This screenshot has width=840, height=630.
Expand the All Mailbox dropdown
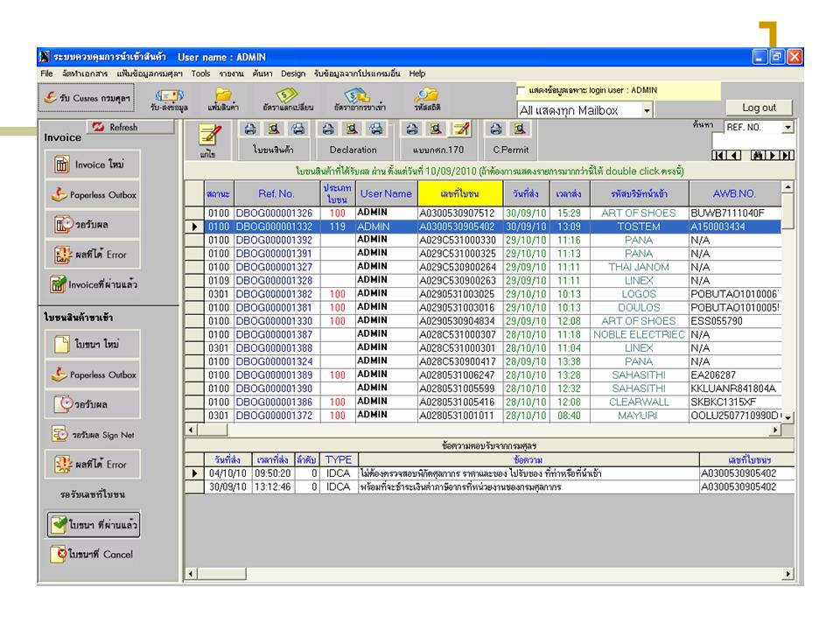647,110
